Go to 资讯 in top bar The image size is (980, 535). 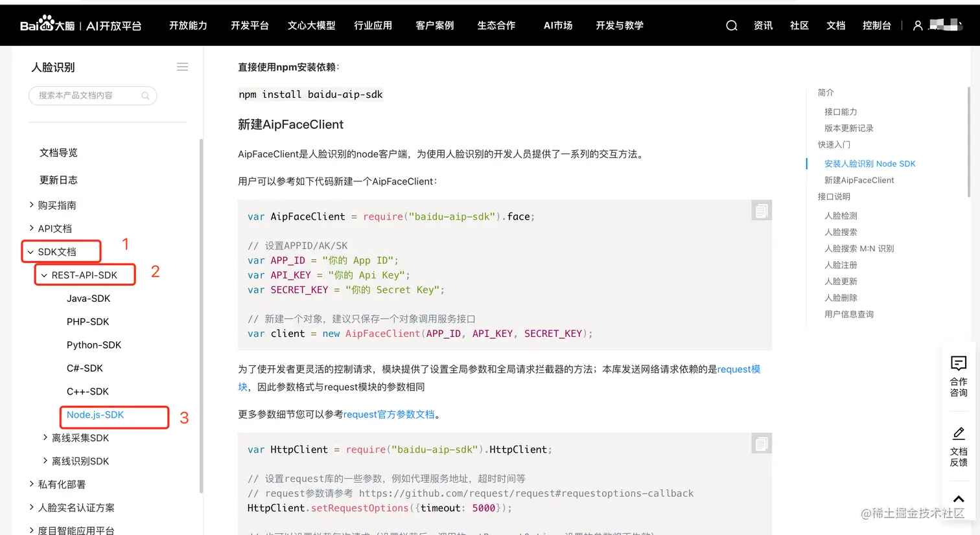point(764,25)
